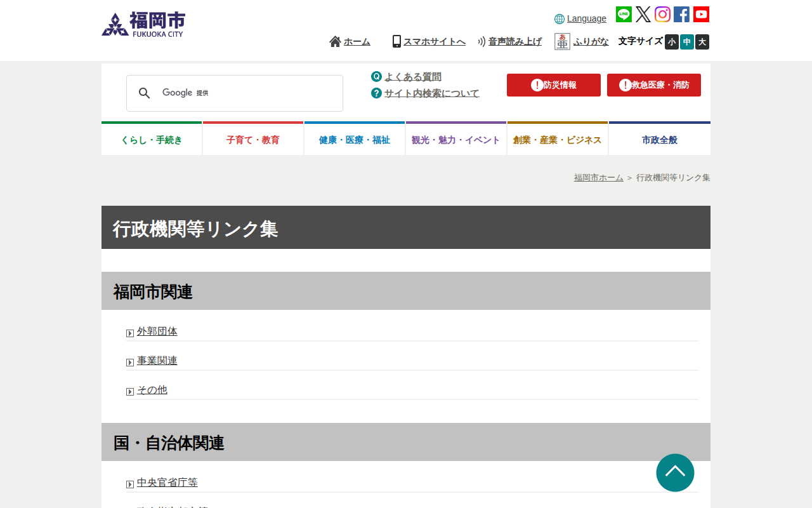Open the 中央官省庁等 link

[x=167, y=483]
